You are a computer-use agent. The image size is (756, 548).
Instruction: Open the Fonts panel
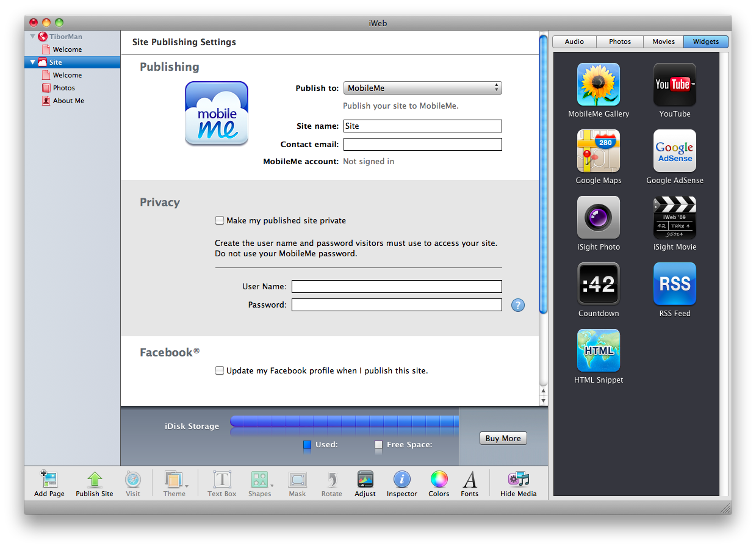pos(469,480)
